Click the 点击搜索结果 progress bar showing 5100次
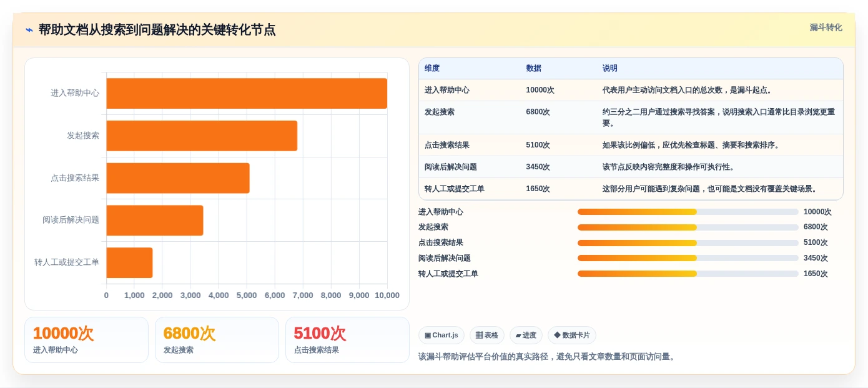Viewport: 868px width, 388px height. (x=688, y=243)
